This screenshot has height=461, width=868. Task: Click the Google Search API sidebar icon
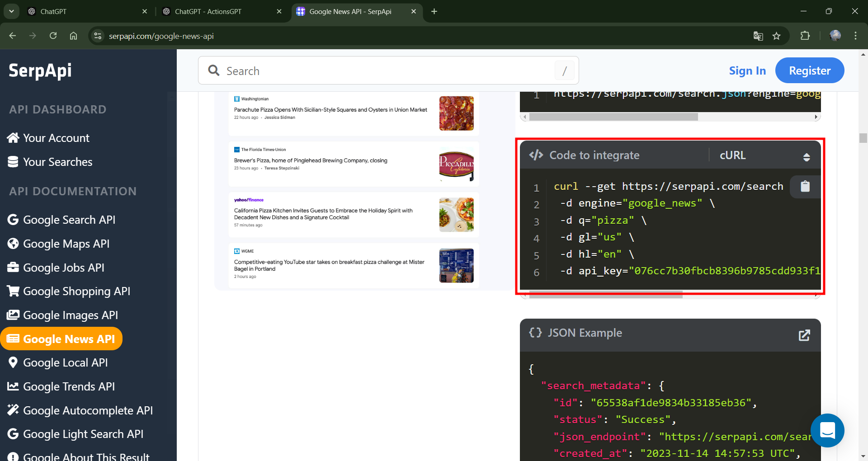13,220
